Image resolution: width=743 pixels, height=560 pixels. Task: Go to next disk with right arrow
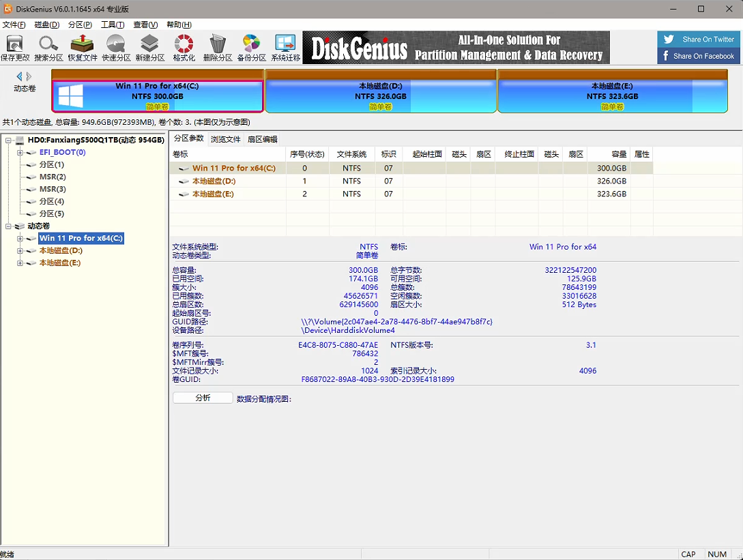pyautogui.click(x=29, y=76)
